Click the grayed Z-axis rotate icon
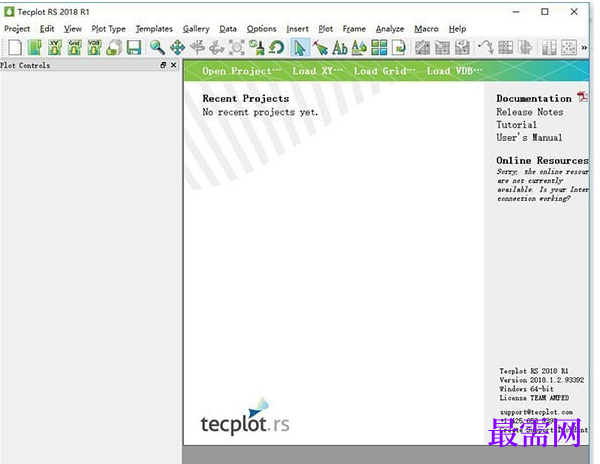Viewport: 600px width, 464px height. click(x=197, y=48)
